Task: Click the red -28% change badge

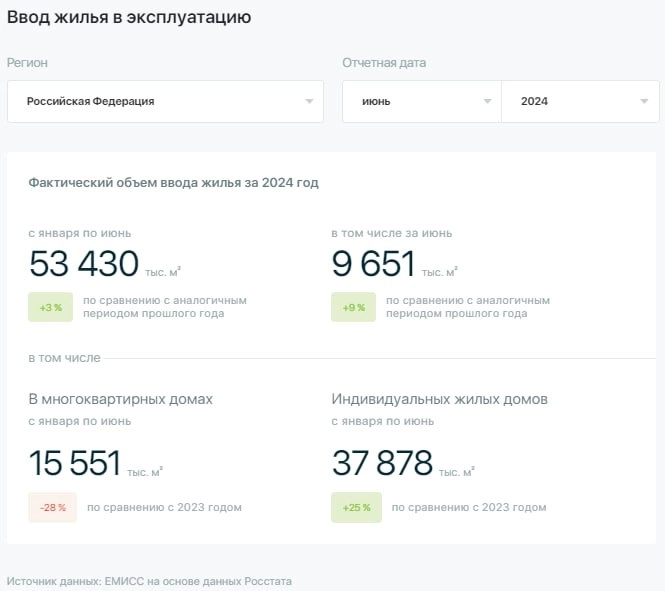Action: [x=52, y=507]
